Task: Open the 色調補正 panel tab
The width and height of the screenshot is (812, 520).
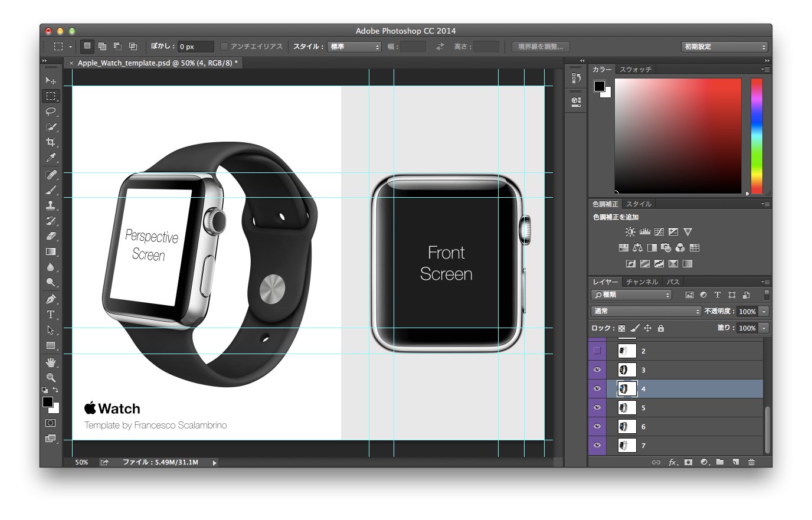Action: [605, 204]
